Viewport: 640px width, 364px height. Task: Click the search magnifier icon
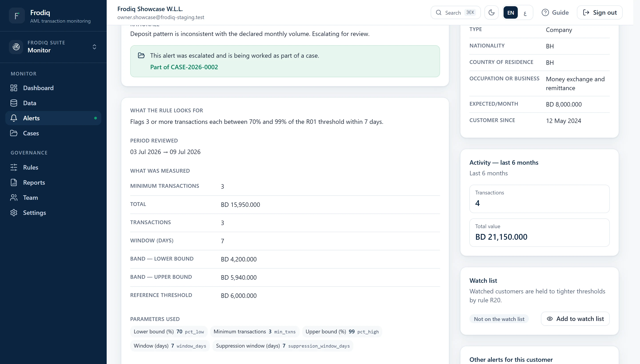(439, 12)
